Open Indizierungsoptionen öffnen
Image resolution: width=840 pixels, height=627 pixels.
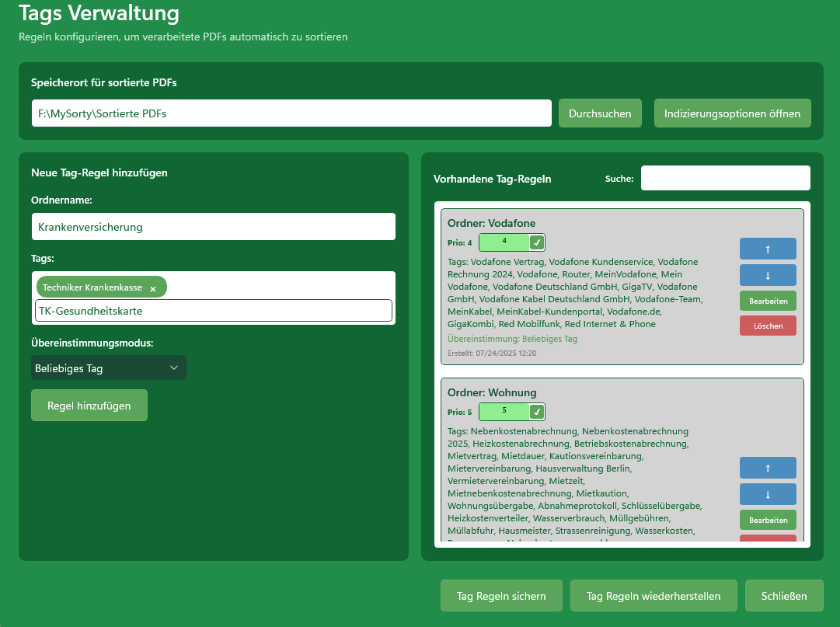732,113
